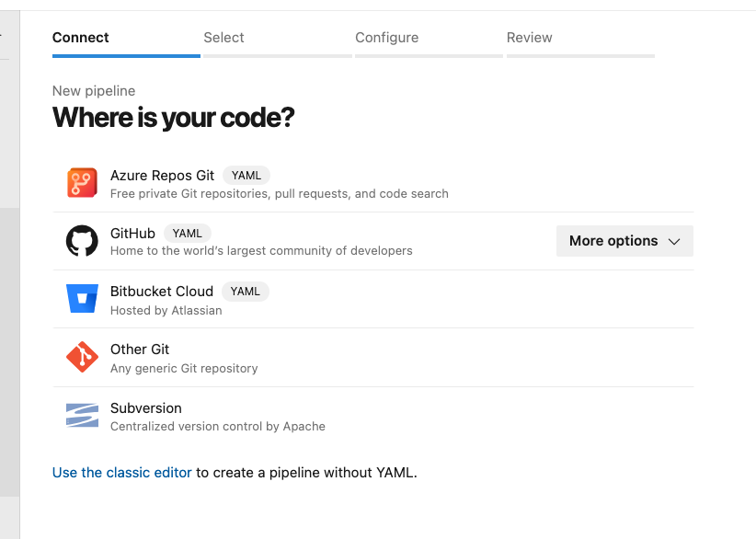Viewport: 756px width, 539px height.
Task: Click the Subversion striped icon
Action: (82, 415)
